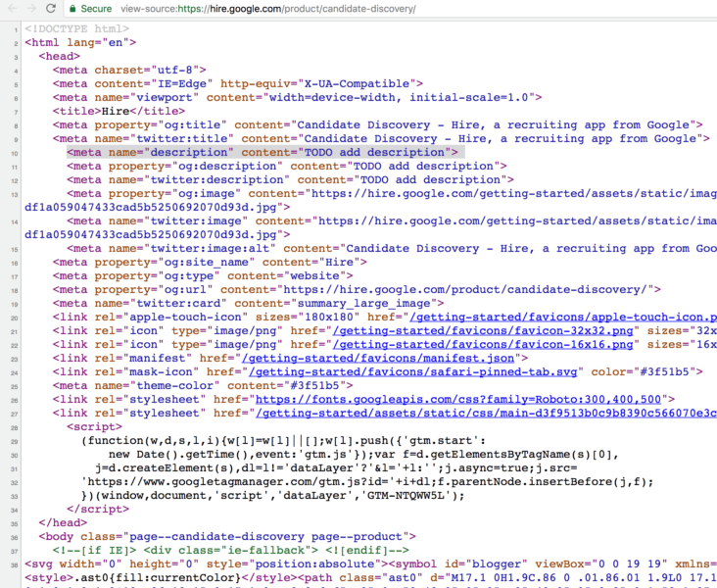The image size is (717, 588).
Task: Click the view-source URL in the address bar
Action: click(268, 9)
